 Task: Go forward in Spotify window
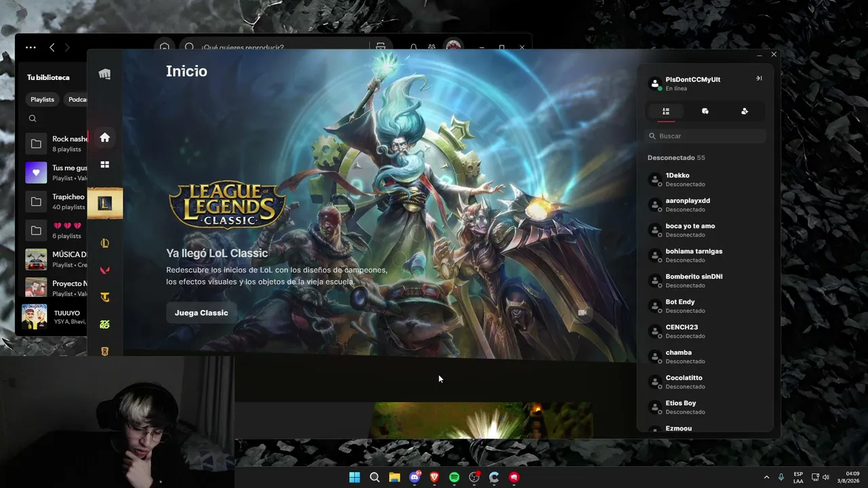[67, 47]
